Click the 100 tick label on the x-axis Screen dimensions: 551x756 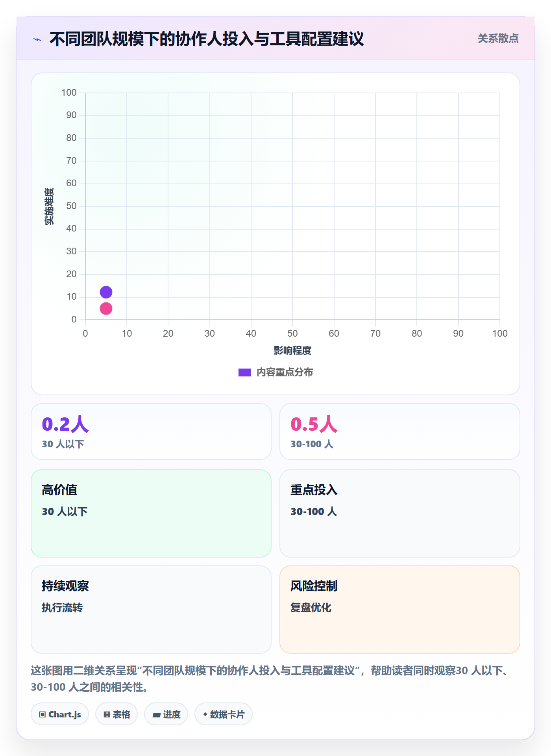click(500, 334)
